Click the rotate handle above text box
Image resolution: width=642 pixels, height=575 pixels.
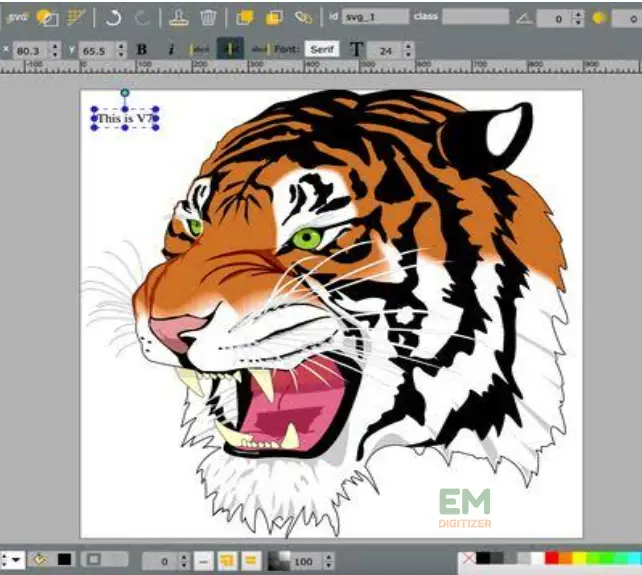(125, 93)
